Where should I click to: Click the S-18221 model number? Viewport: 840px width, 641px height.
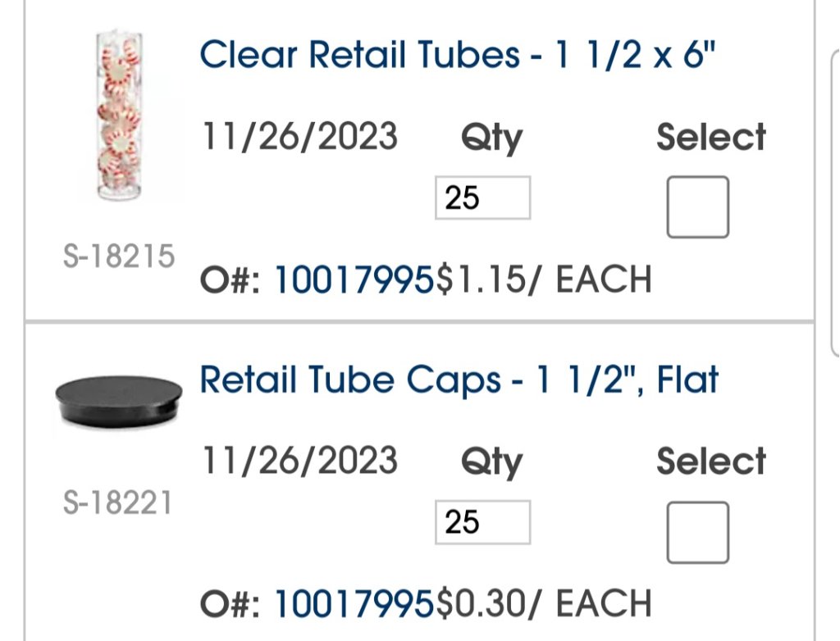point(118,502)
